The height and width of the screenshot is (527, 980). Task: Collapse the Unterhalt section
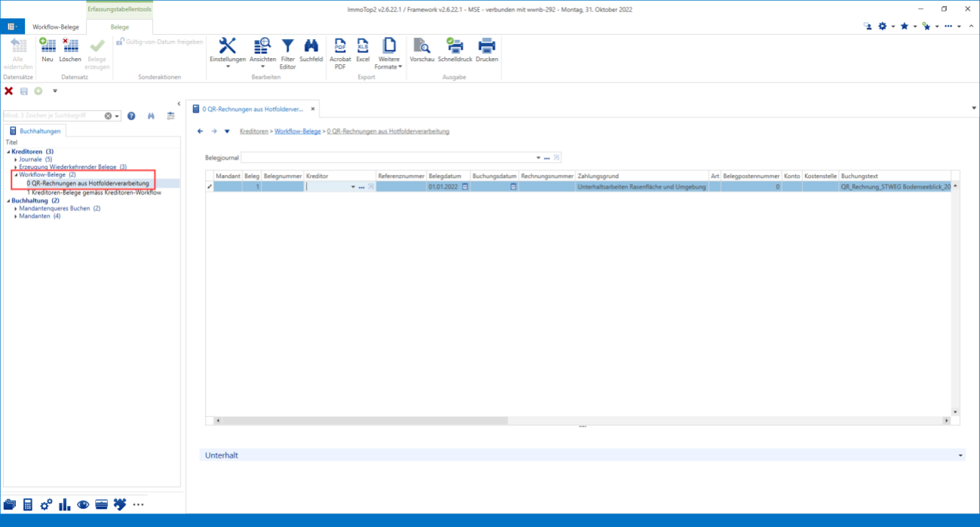tap(960, 455)
